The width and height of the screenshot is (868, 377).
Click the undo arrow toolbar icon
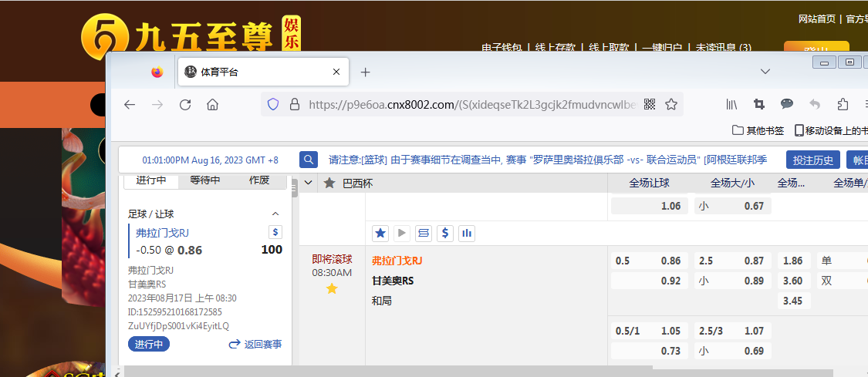(x=815, y=104)
